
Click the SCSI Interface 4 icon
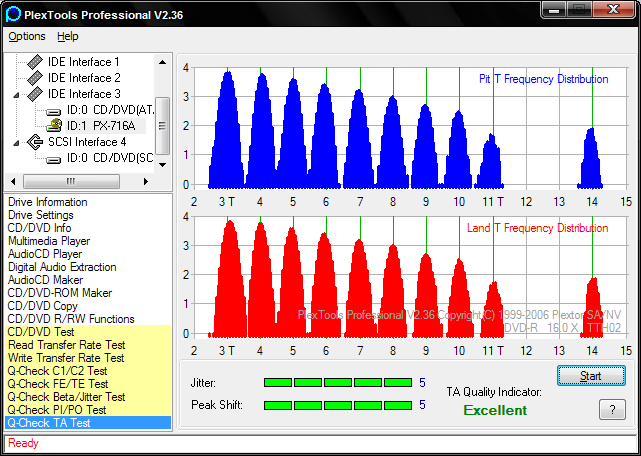(35, 142)
